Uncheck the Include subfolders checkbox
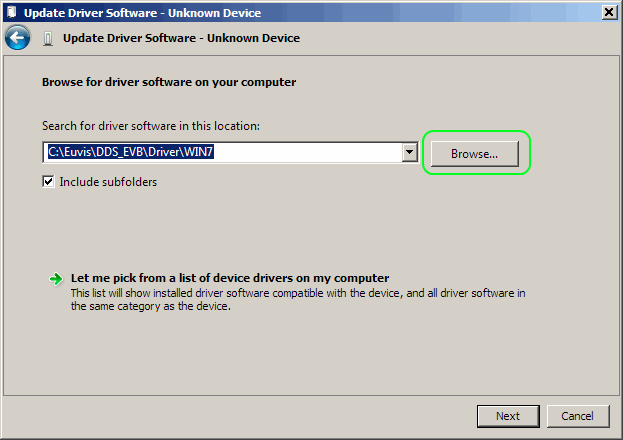 tap(48, 182)
